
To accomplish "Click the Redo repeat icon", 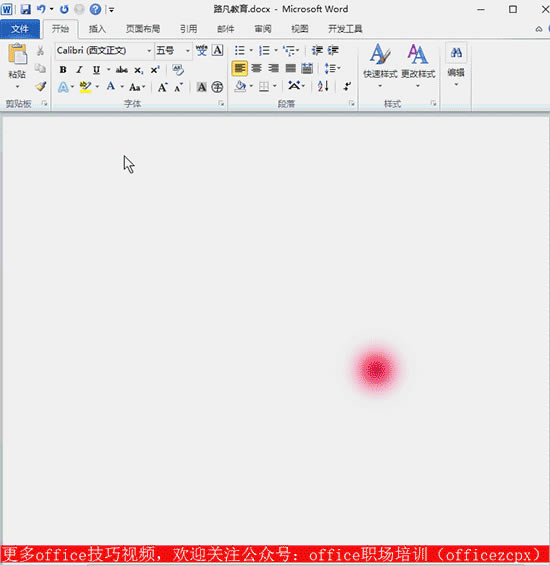I will tap(64, 9).
